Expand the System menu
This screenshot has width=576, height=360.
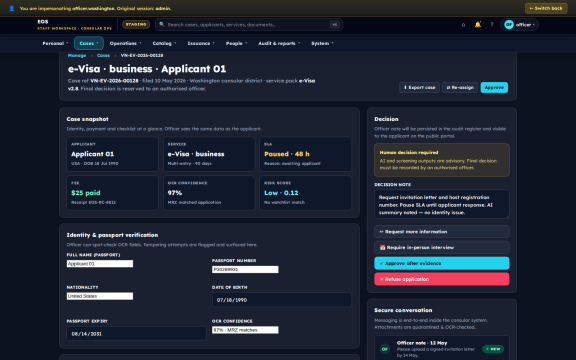pos(322,43)
